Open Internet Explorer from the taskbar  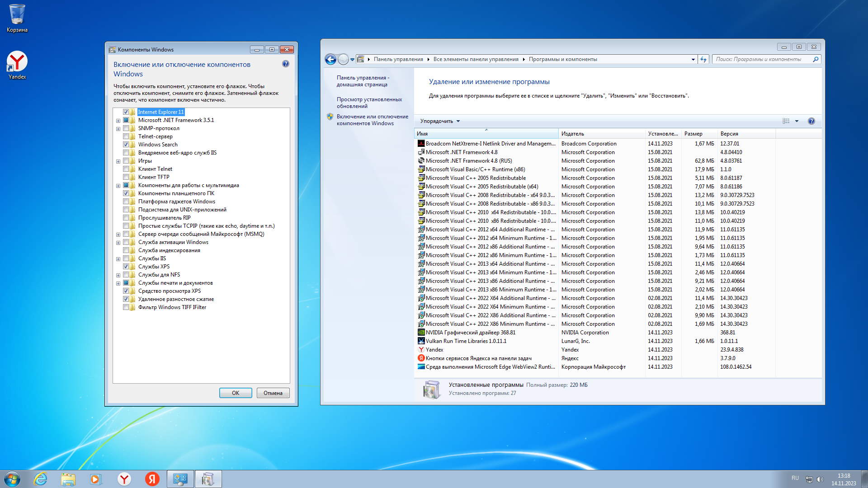click(x=41, y=479)
